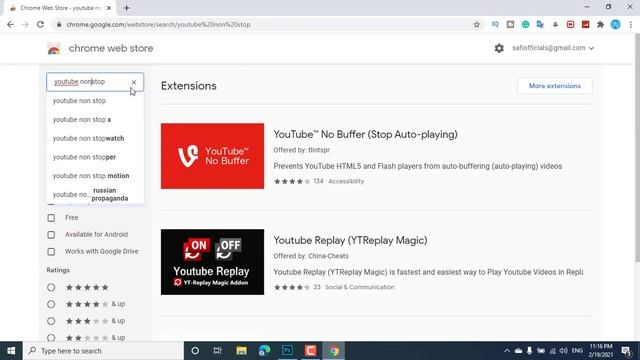This screenshot has height=360, width=640.
Task: Check Available for Android filter
Action: coord(51,235)
